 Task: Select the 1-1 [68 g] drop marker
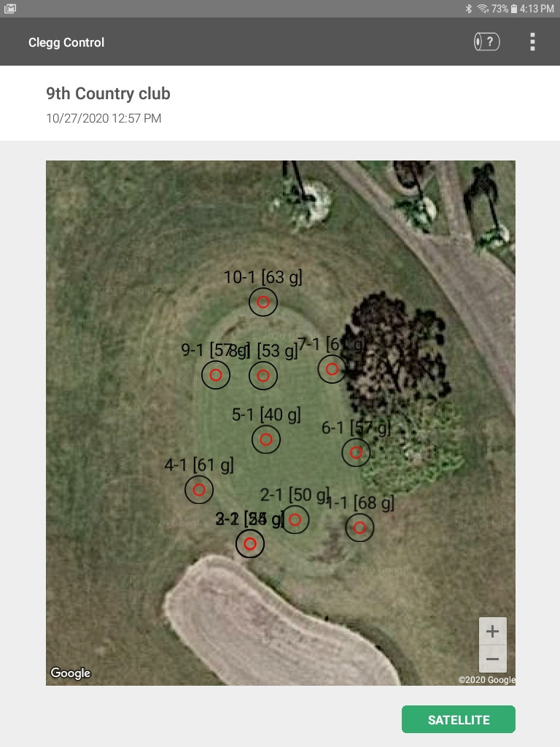tap(359, 527)
